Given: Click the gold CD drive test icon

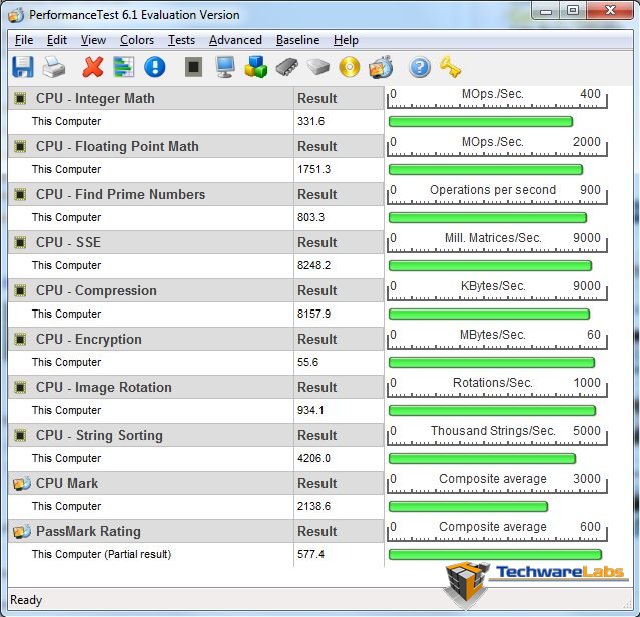Looking at the screenshot, I should pyautogui.click(x=350, y=67).
